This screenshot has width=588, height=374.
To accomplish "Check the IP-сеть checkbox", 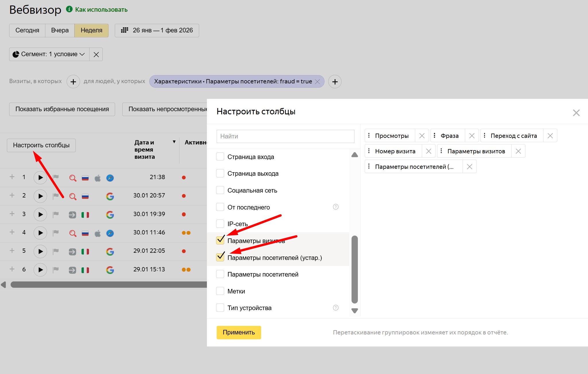I will tap(220, 224).
